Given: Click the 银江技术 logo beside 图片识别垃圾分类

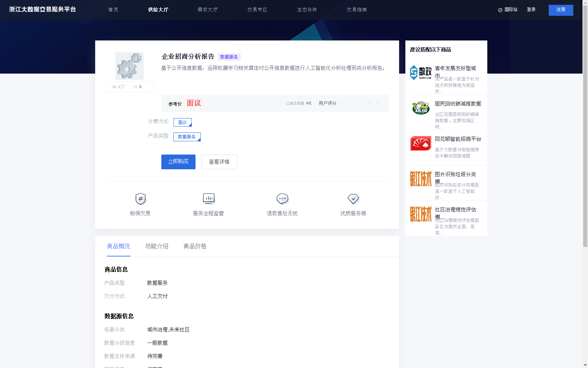Looking at the screenshot, I should [421, 178].
